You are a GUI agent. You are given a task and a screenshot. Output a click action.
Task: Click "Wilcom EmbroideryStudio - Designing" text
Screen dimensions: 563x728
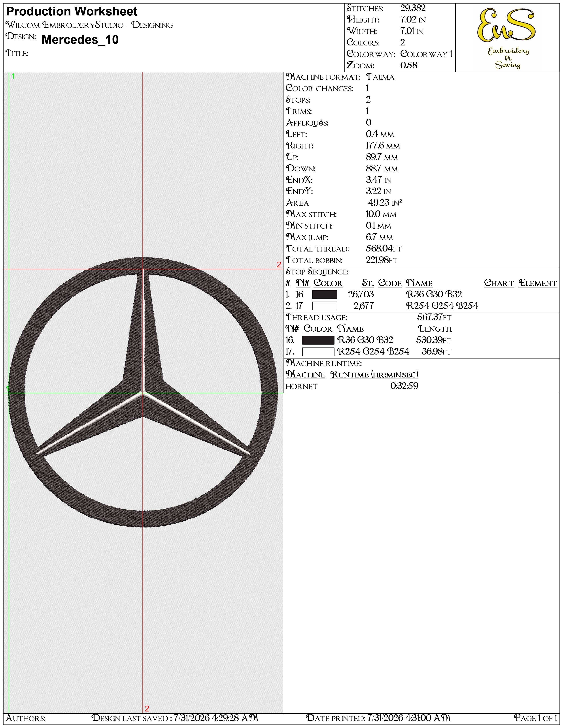click(89, 25)
